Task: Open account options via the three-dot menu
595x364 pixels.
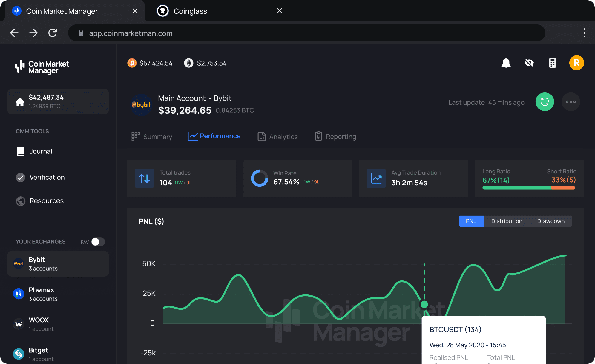Action: [570, 102]
